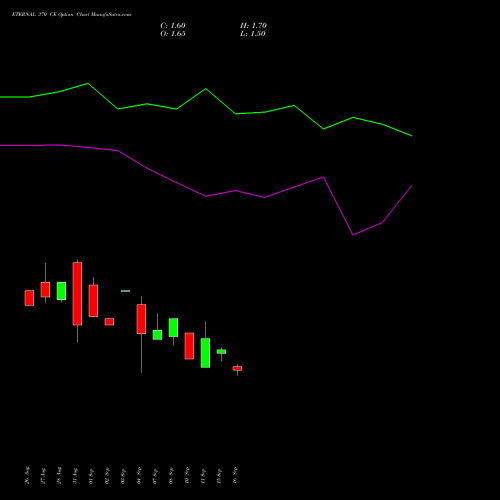Select the first red candle above 26 Aug

[x=29, y=298]
